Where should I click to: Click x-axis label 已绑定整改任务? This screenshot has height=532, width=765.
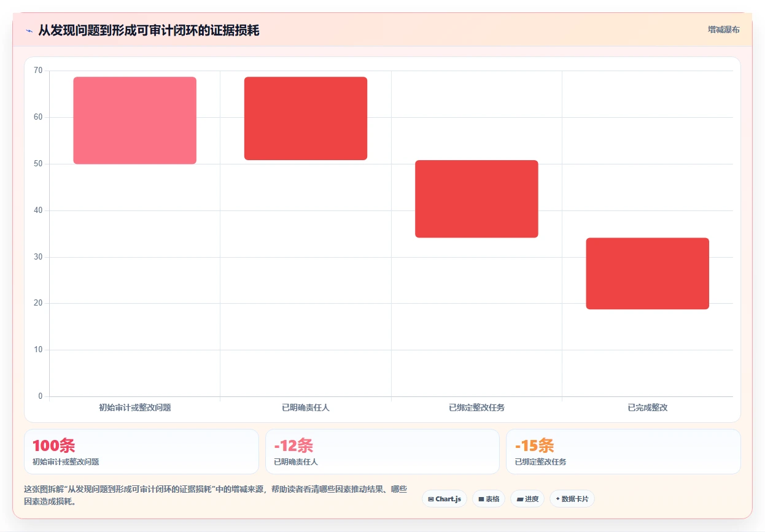(x=476, y=407)
